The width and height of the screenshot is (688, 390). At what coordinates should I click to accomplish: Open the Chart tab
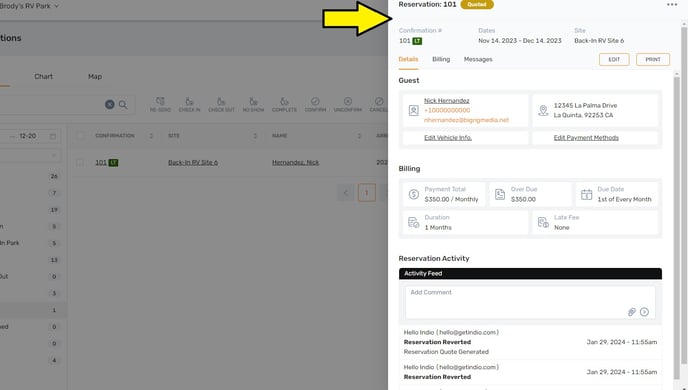tap(43, 76)
